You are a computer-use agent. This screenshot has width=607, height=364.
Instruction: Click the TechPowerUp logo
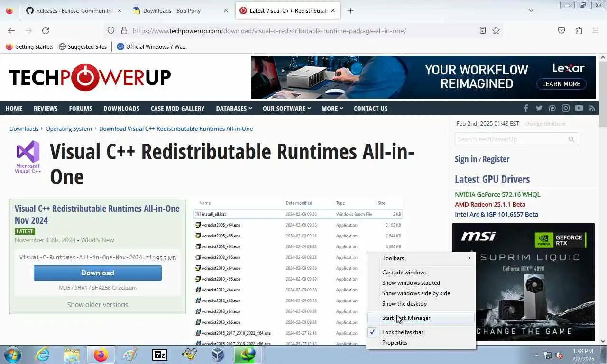point(90,77)
